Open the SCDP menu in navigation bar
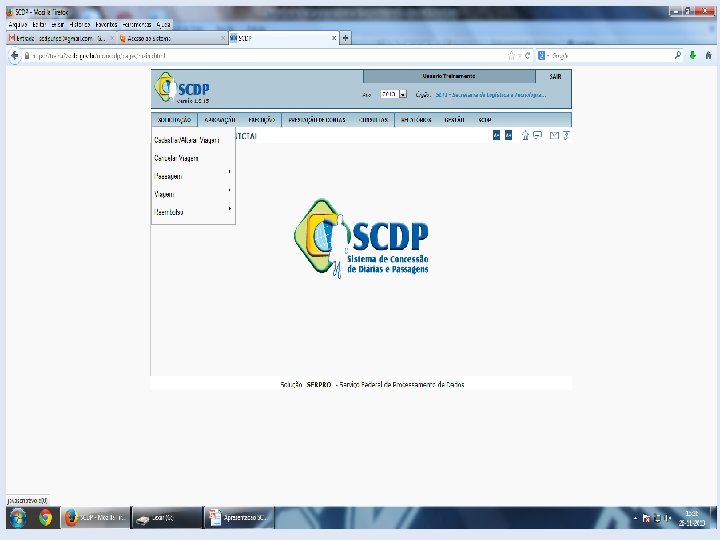Viewport: 720px width, 540px height. click(485, 119)
